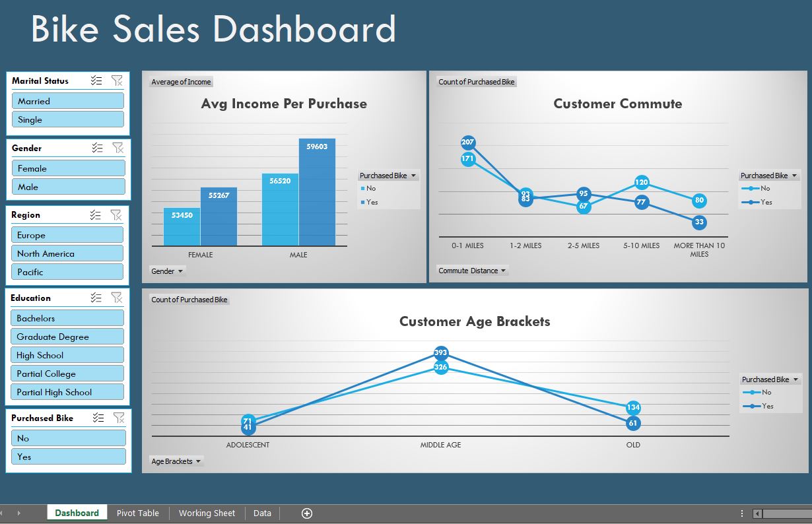The image size is (812, 524).
Task: Add a new sheet with plus icon
Action: (307, 513)
